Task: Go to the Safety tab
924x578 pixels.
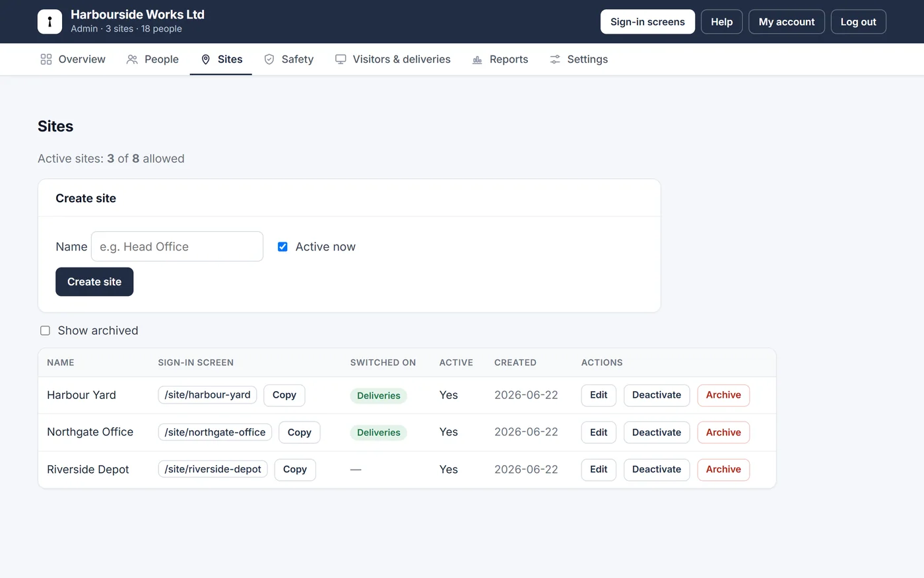Action: click(288, 59)
